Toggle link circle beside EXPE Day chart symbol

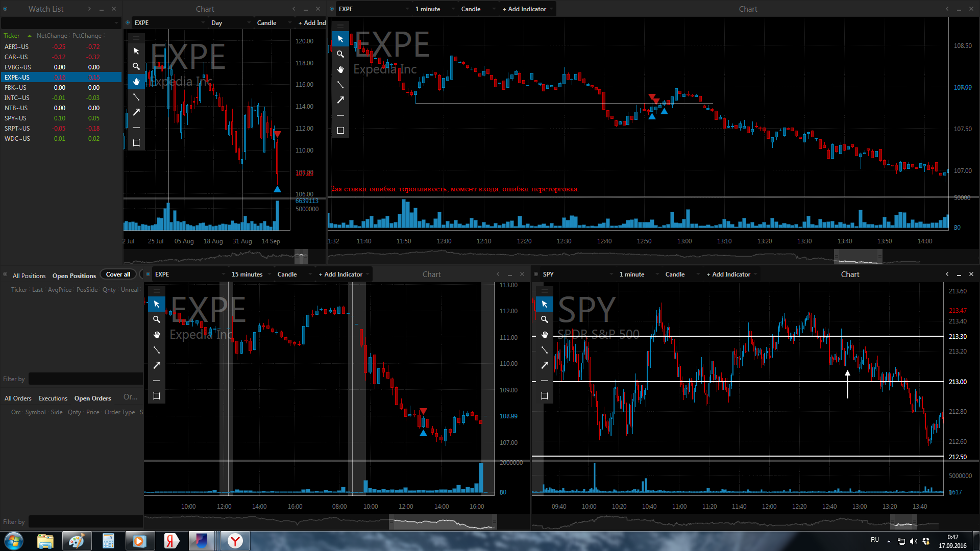128,22
